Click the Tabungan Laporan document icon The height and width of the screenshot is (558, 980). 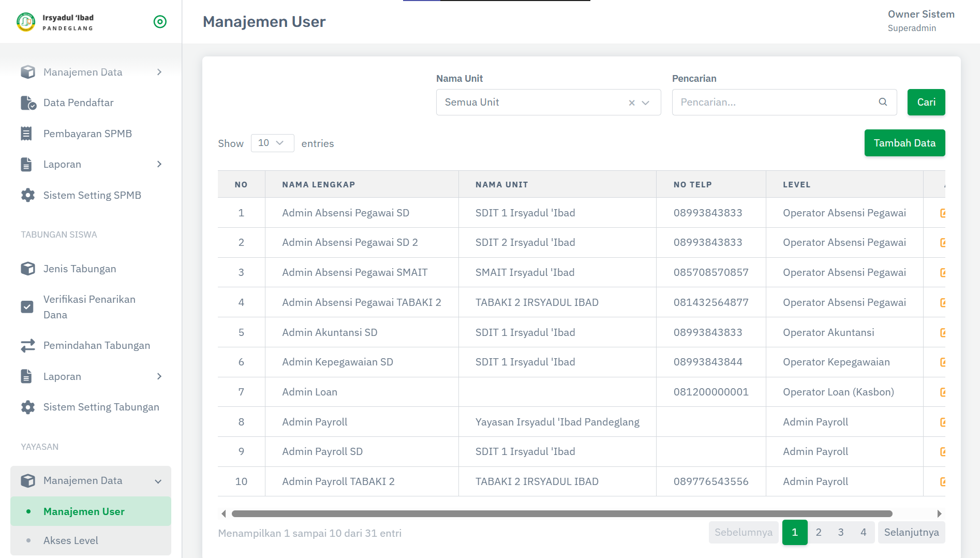pyautogui.click(x=26, y=376)
